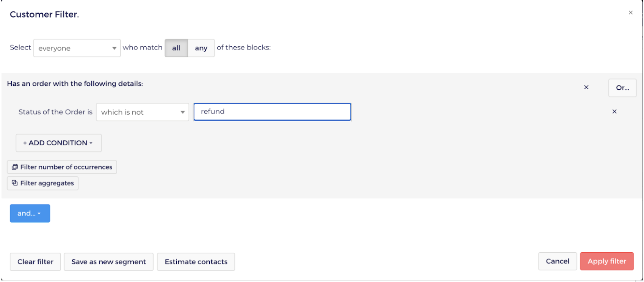
Task: Open the ADD CONDITION menu
Action: tap(59, 143)
